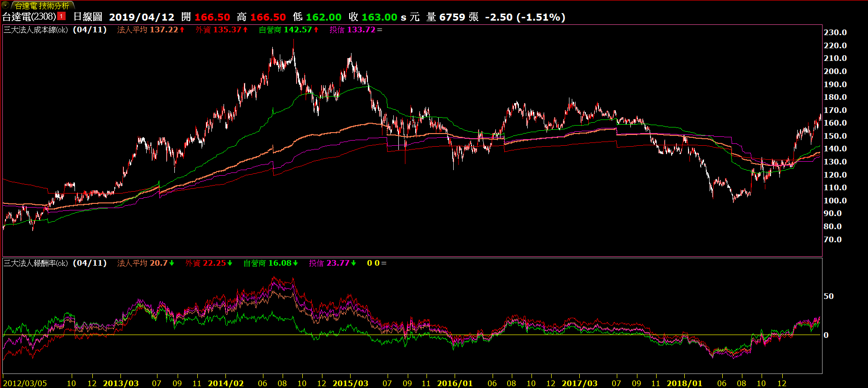Screen dimensions: 868x388
Task: Click the 2016/01 date marker on time axis
Action: [x=455, y=383]
